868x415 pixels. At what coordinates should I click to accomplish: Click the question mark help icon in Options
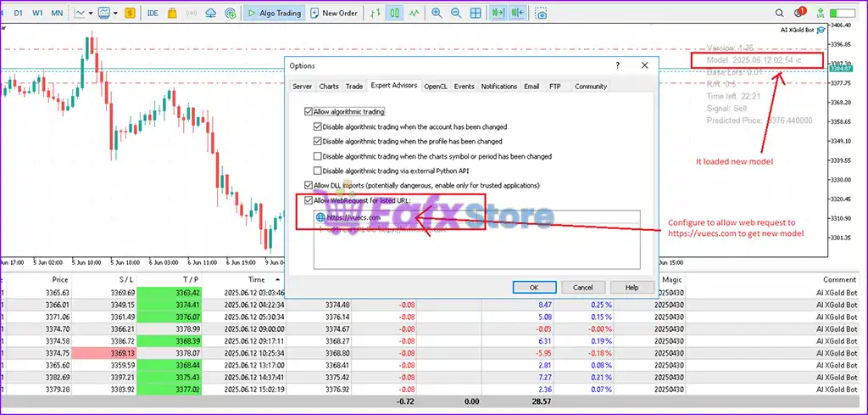618,65
